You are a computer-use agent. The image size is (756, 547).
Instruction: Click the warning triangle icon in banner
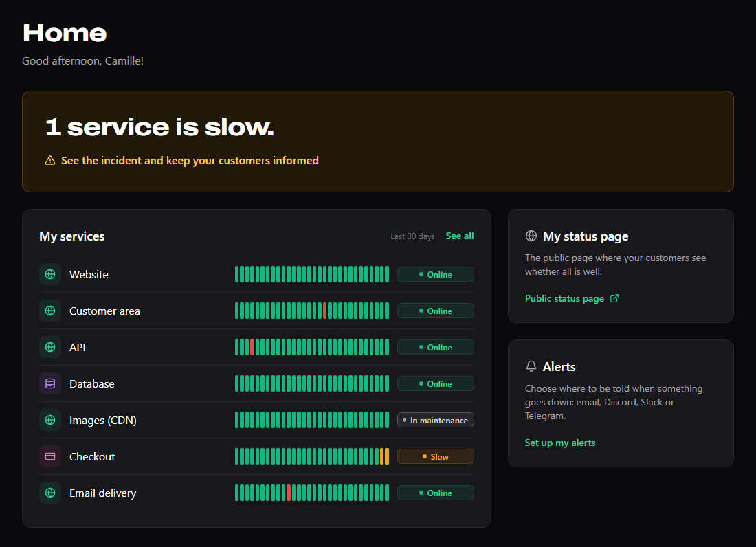pos(50,160)
